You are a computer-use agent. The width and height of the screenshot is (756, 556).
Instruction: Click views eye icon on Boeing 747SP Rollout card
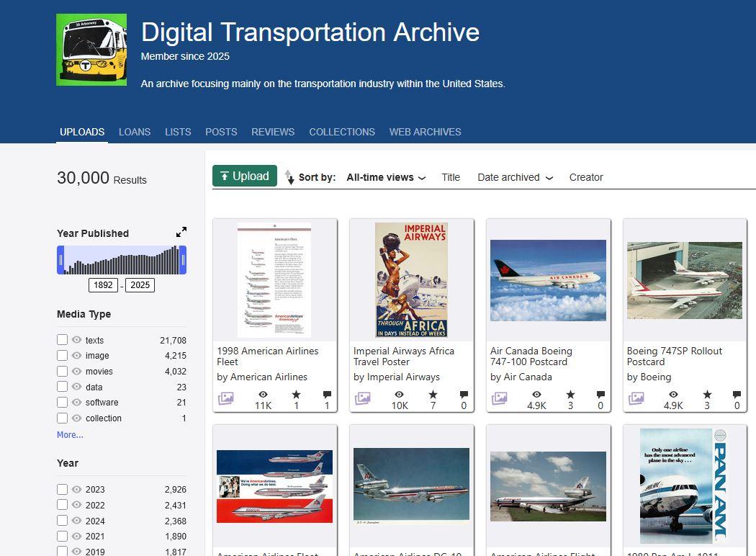click(x=673, y=395)
